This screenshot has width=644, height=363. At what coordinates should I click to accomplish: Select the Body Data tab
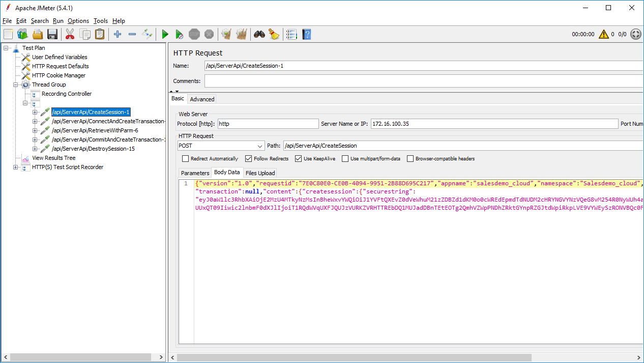(x=227, y=173)
